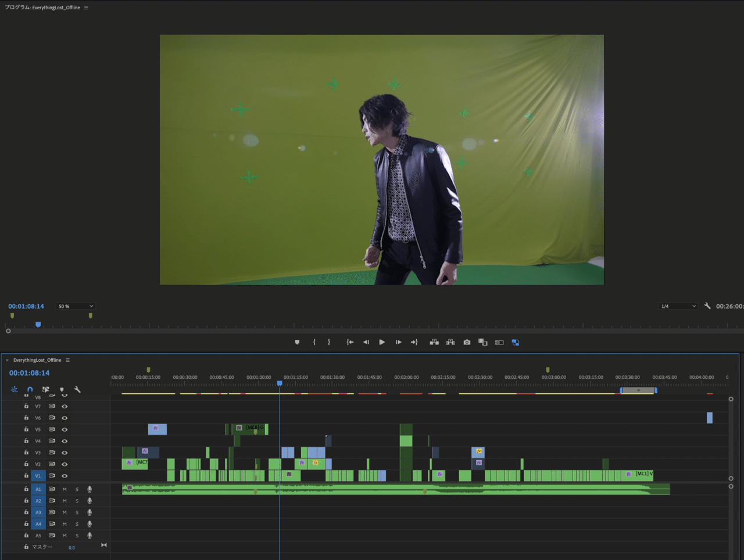Toggle track lock on V5
Screen dimensions: 744x560
tap(26, 429)
